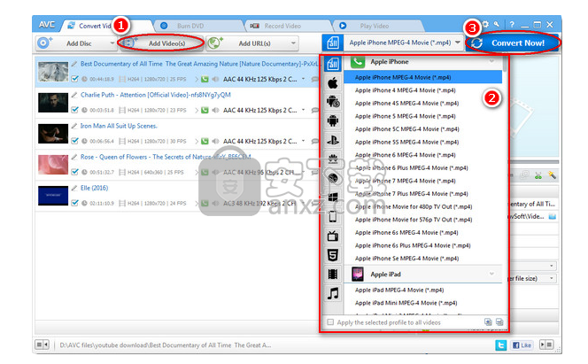
Task: Click the profile list vertical scrollbar
Action: 505,64
